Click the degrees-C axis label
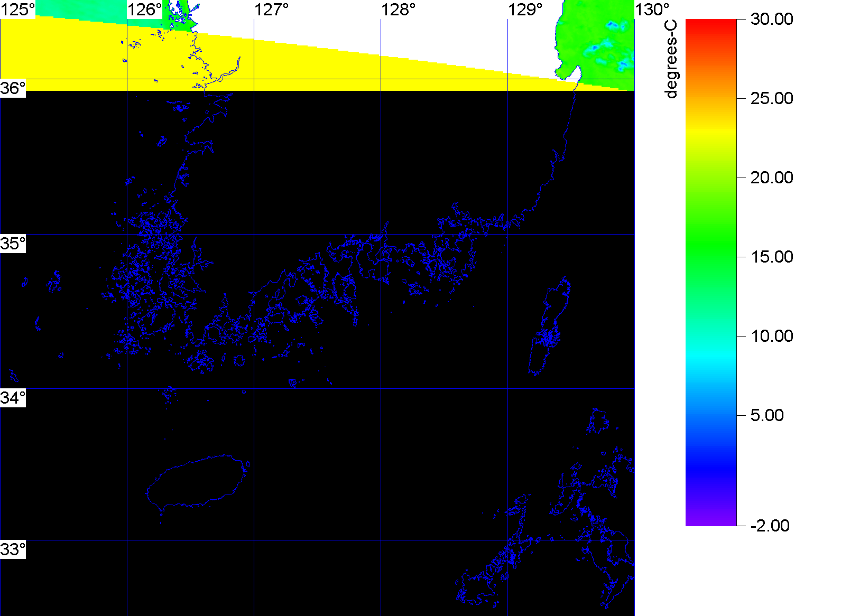The image size is (841, 616). (671, 60)
